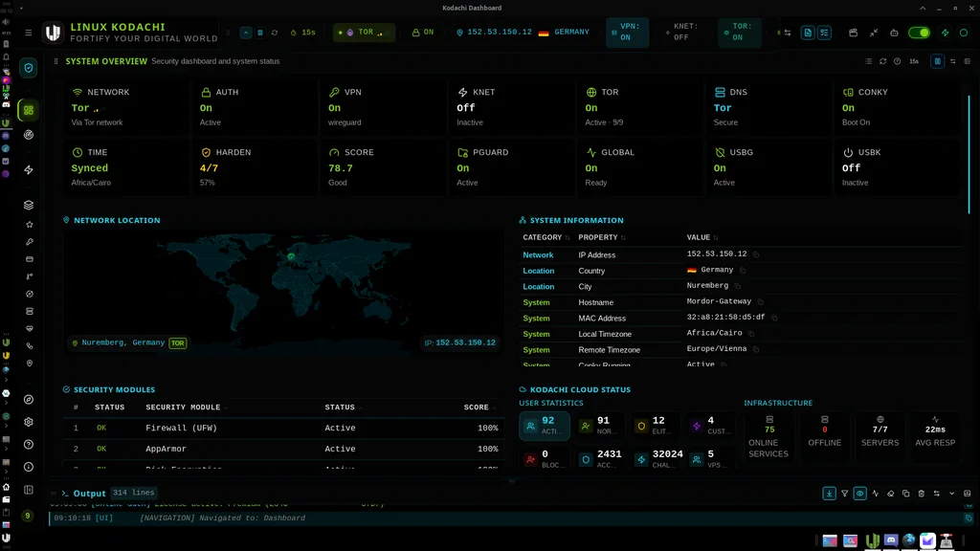Viewport: 980px width, 551px height.
Task: Sort system information by PROPERTY column
Action: point(602,237)
